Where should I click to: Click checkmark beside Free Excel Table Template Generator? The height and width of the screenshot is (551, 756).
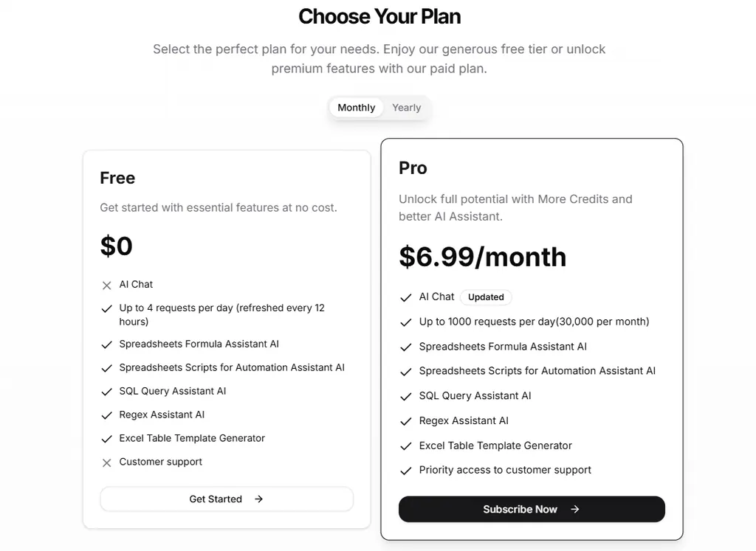106,439
